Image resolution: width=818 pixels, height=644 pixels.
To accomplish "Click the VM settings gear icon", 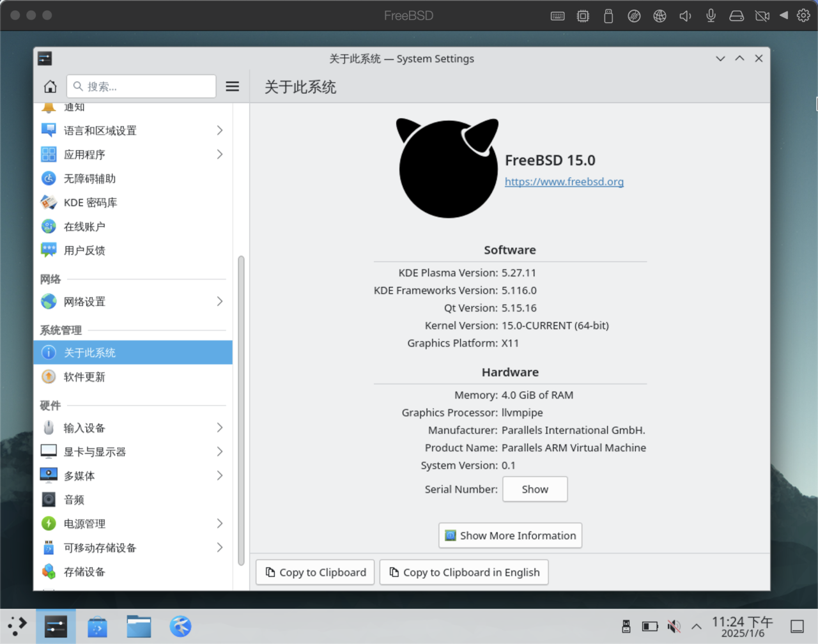I will tap(803, 15).
